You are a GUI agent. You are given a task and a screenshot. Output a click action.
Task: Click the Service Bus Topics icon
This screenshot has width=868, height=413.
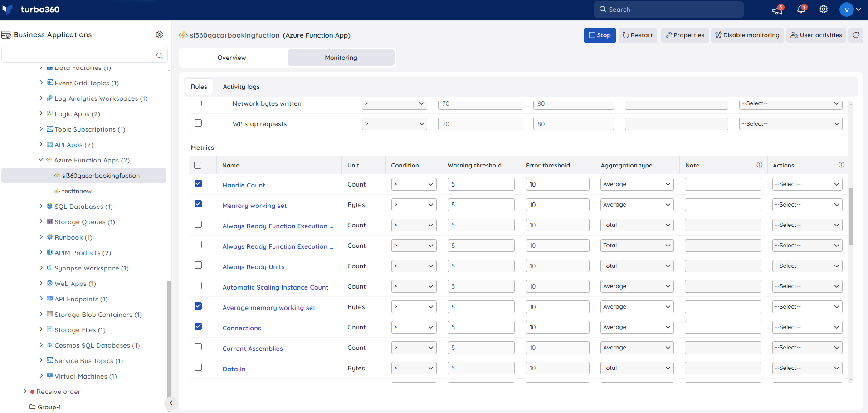(x=50, y=360)
